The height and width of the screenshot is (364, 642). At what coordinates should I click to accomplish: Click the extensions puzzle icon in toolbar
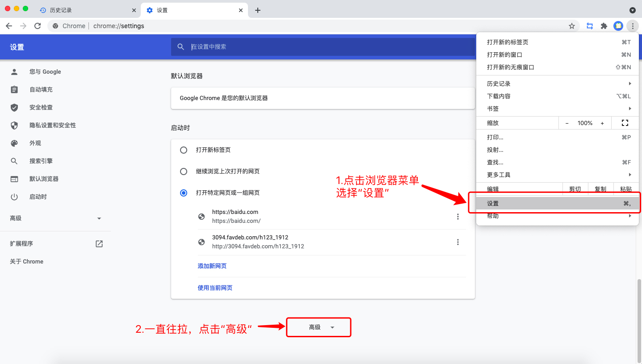604,26
